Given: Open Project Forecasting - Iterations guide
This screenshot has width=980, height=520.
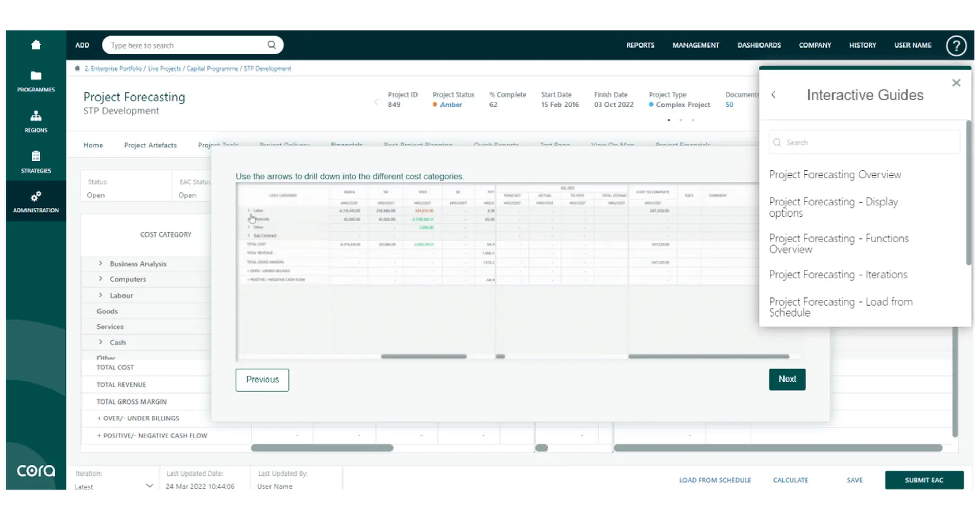Looking at the screenshot, I should click(838, 275).
